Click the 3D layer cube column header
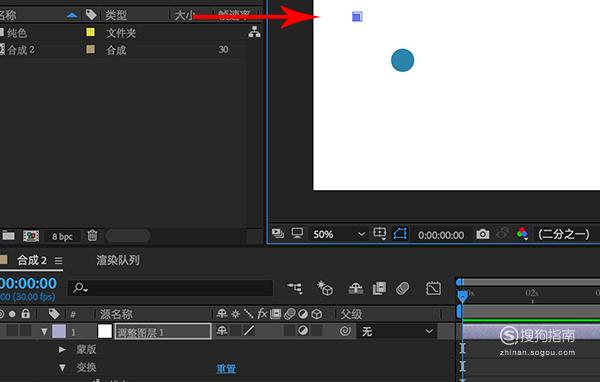Image resolution: width=600 pixels, height=382 pixels. 316,314
